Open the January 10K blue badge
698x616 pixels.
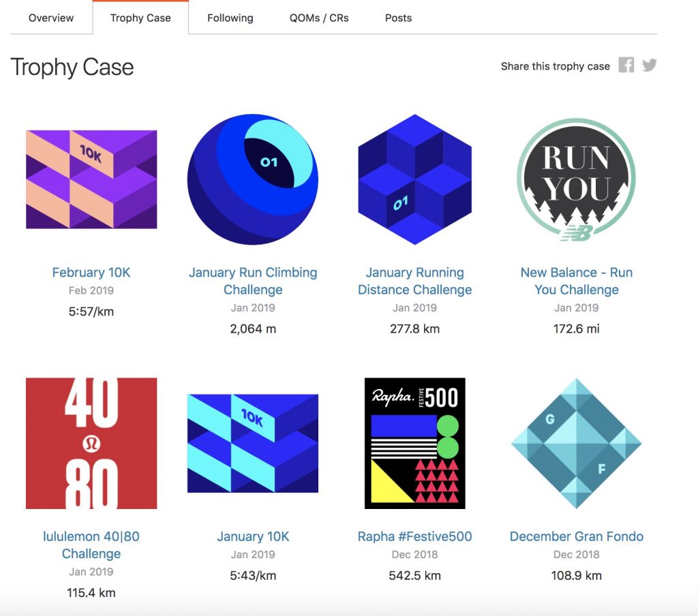click(253, 444)
